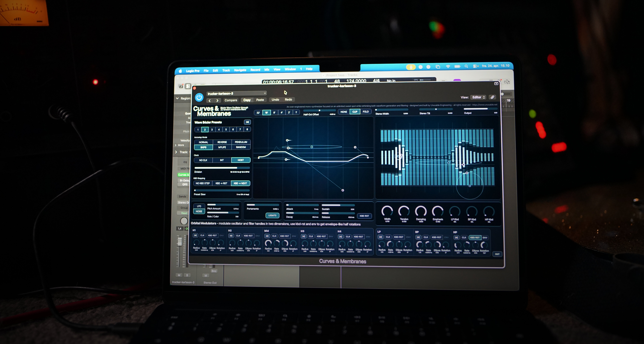Collapse the Region inspector section
This screenshot has height=344, width=644.
click(x=177, y=98)
